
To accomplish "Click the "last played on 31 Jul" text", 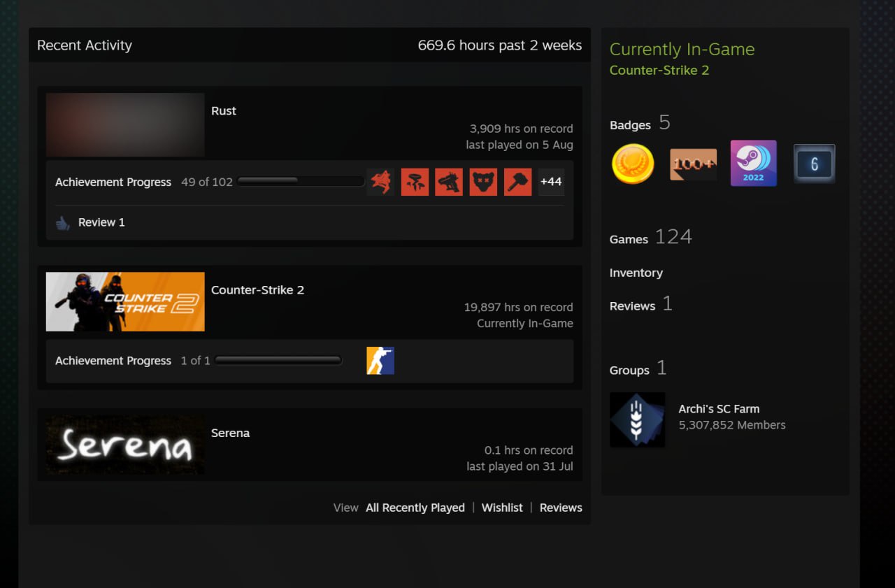I will (x=520, y=466).
